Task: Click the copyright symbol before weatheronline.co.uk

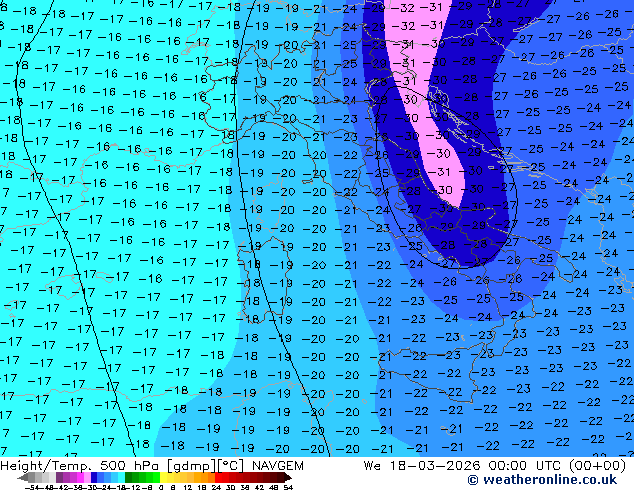Action: (x=473, y=480)
